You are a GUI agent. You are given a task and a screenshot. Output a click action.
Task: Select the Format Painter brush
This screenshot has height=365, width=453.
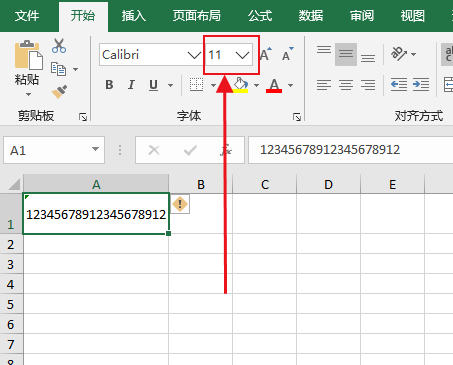(x=59, y=91)
